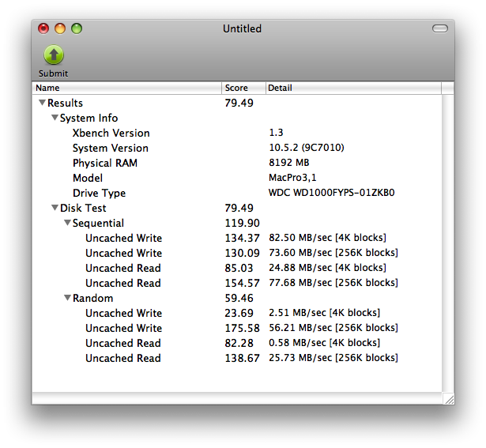Select the Physical RAM row
This screenshot has height=448, width=486.
pos(237,163)
